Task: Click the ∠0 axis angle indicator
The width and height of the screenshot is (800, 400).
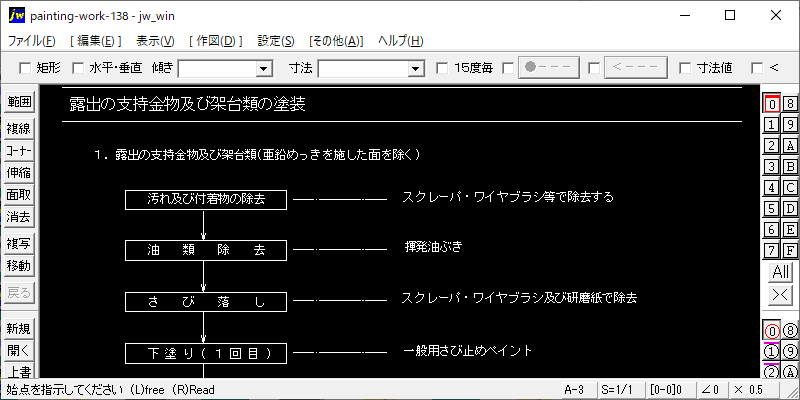Action: [711, 390]
